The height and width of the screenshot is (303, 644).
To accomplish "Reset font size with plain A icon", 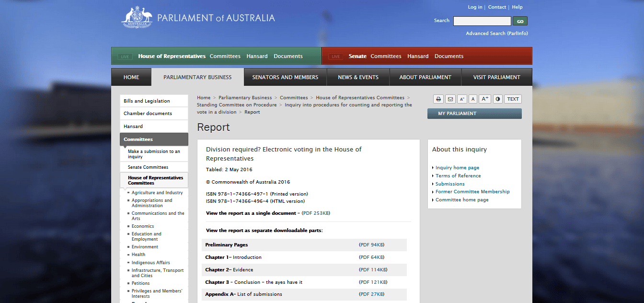I will coord(473,99).
